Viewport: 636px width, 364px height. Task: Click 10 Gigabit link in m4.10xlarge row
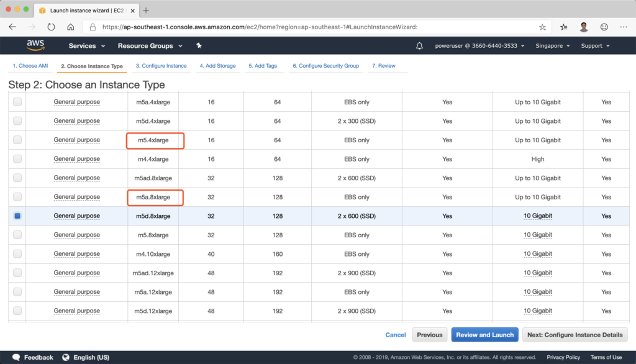tap(537, 254)
